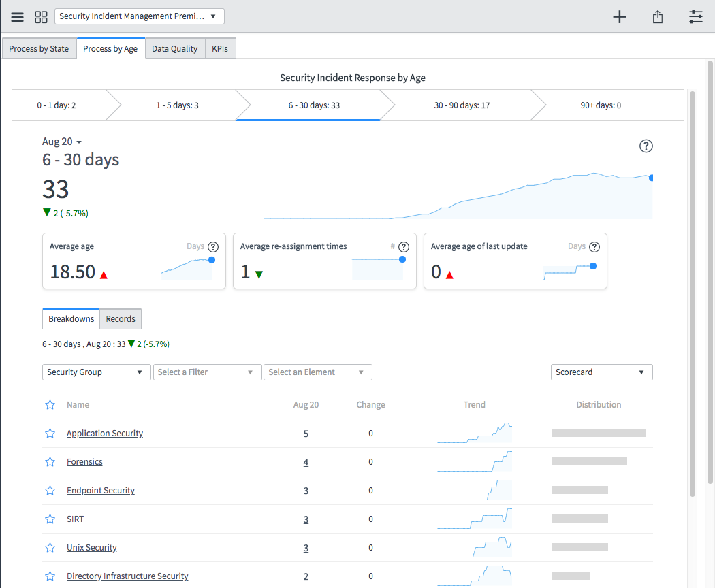This screenshot has height=588, width=715.
Task: Open the Endpoint Security link
Action: coord(101,491)
